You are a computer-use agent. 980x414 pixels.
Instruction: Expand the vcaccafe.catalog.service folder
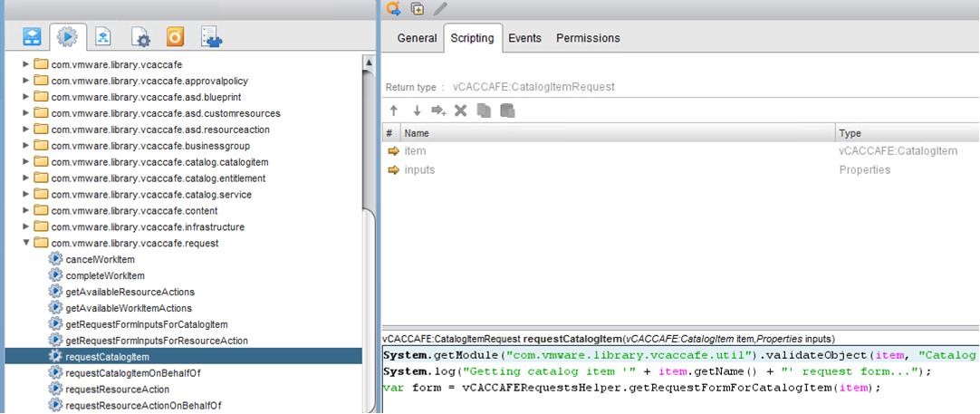point(25,194)
